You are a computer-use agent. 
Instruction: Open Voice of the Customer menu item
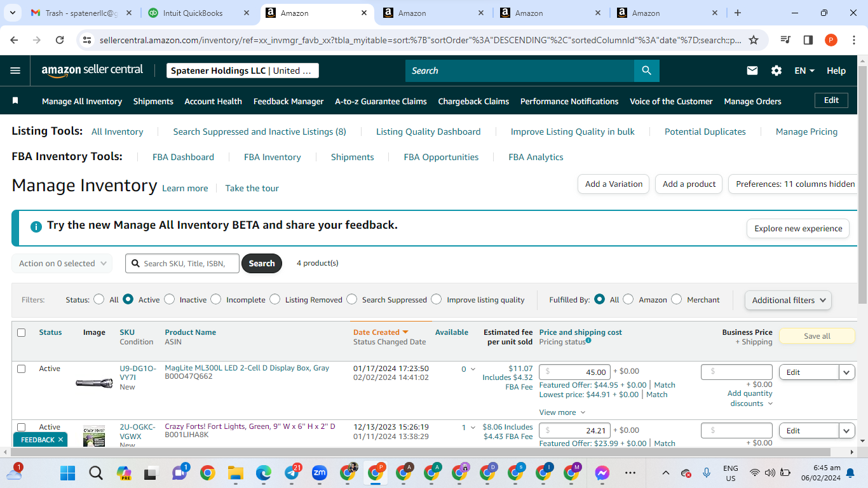(x=671, y=101)
